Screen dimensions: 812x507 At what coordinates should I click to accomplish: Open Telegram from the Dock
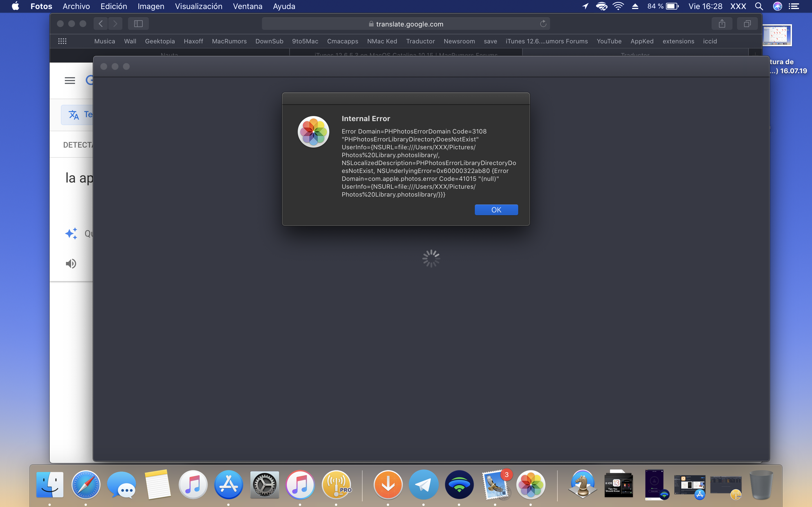click(423, 484)
